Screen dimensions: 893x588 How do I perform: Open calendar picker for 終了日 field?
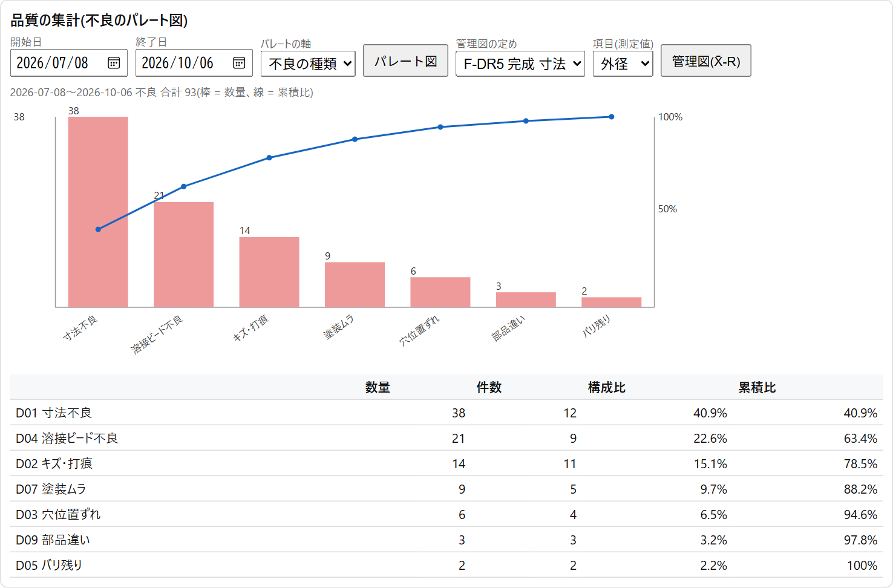point(239,63)
